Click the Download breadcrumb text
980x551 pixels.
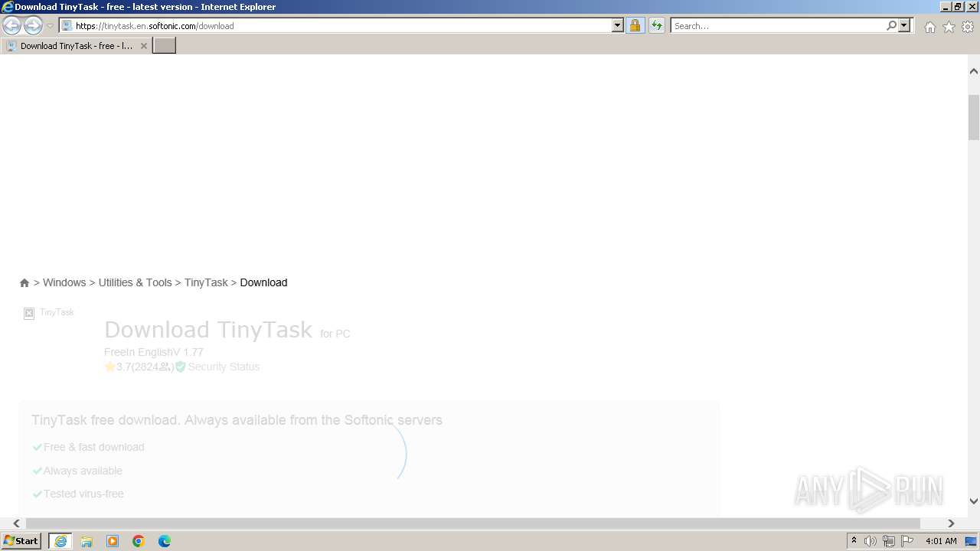pos(263,282)
